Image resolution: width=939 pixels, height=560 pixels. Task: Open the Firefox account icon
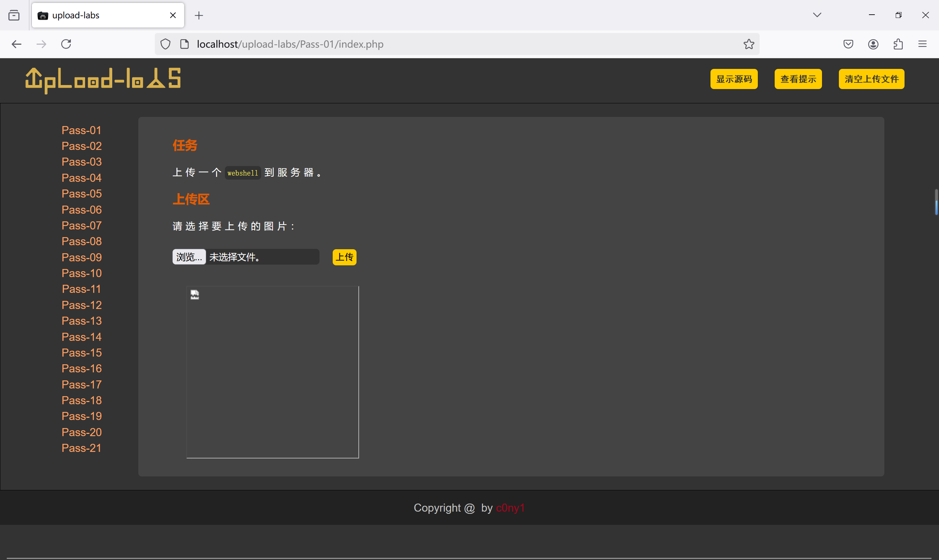(873, 44)
